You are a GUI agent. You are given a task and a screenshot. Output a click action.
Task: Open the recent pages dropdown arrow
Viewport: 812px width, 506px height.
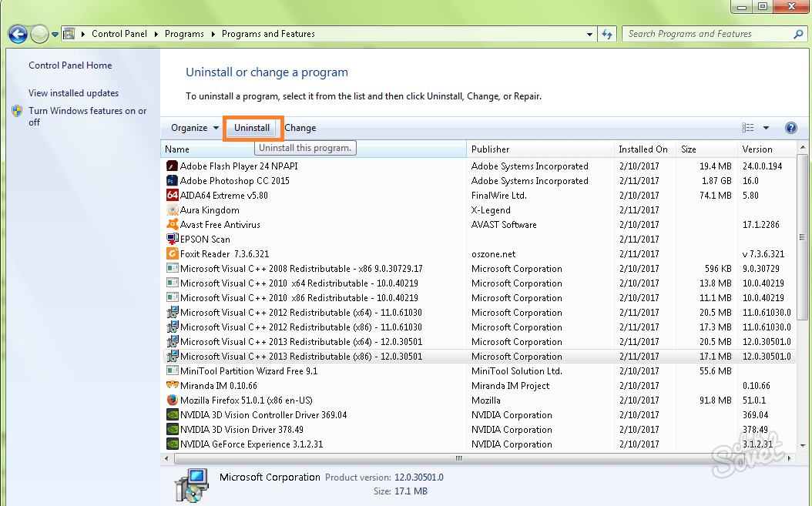point(55,35)
